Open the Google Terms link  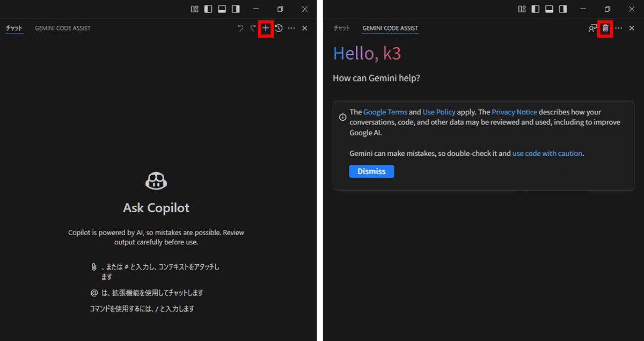pos(385,112)
